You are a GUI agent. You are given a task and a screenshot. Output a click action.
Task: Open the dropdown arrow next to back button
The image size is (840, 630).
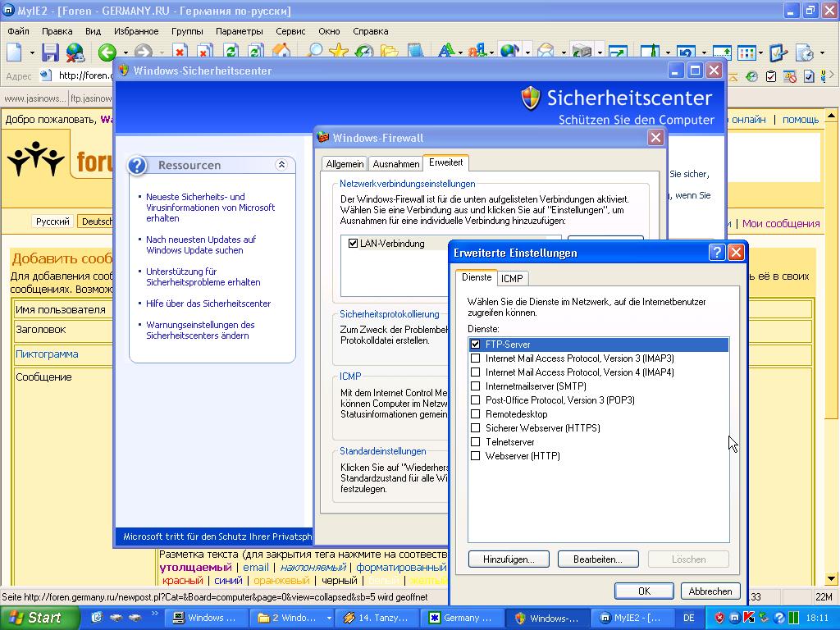click(x=126, y=52)
